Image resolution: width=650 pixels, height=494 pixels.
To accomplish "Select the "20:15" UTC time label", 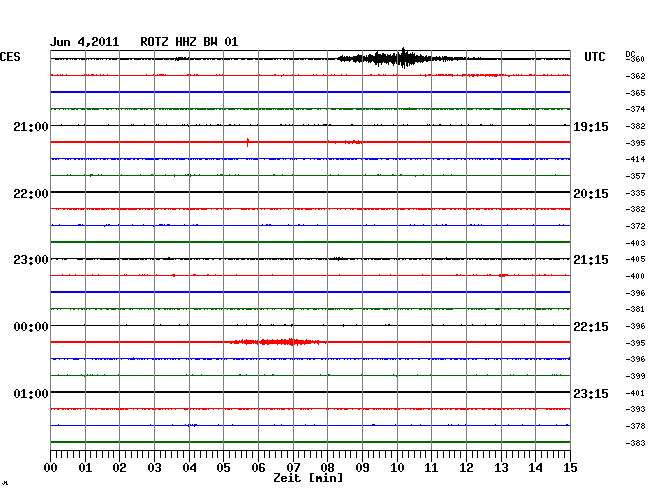I will pos(591,194).
